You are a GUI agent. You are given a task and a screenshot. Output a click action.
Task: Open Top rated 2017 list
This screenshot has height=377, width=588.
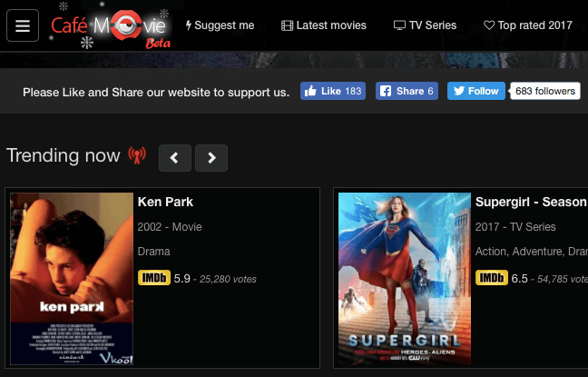pos(527,25)
